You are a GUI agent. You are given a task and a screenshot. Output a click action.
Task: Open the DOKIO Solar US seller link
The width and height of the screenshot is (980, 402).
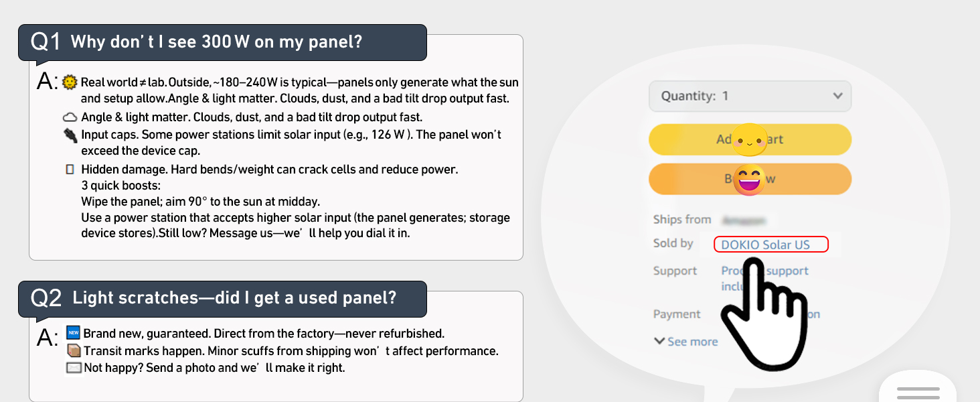click(x=765, y=245)
